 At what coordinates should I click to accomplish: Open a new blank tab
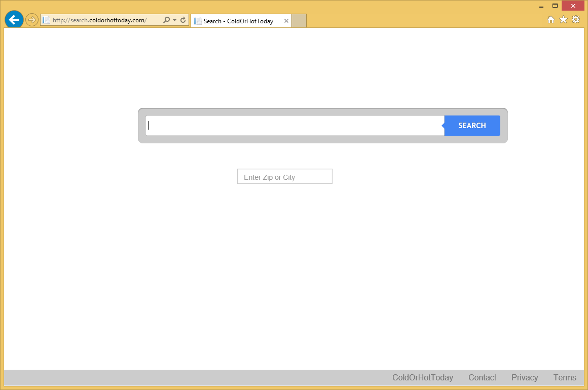[299, 21]
